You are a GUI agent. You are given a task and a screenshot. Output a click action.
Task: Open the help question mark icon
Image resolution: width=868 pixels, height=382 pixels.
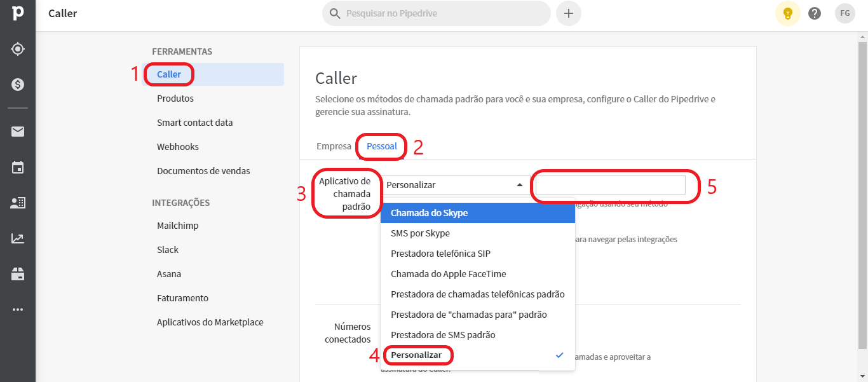point(815,13)
